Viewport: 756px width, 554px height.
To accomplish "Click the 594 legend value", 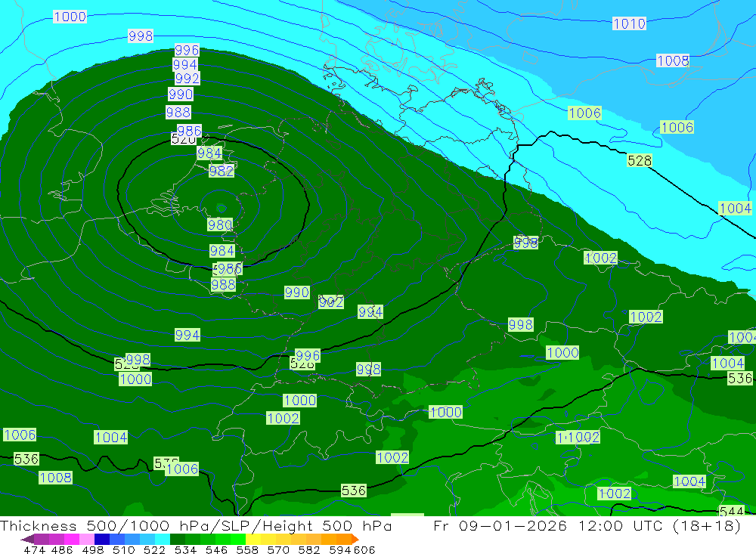I will [x=340, y=549].
